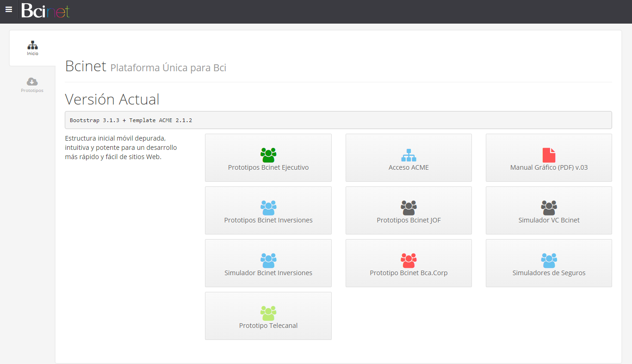The image size is (632, 364).
Task: Click the blue people icon for Simuladores de Seguros
Action: (549, 260)
